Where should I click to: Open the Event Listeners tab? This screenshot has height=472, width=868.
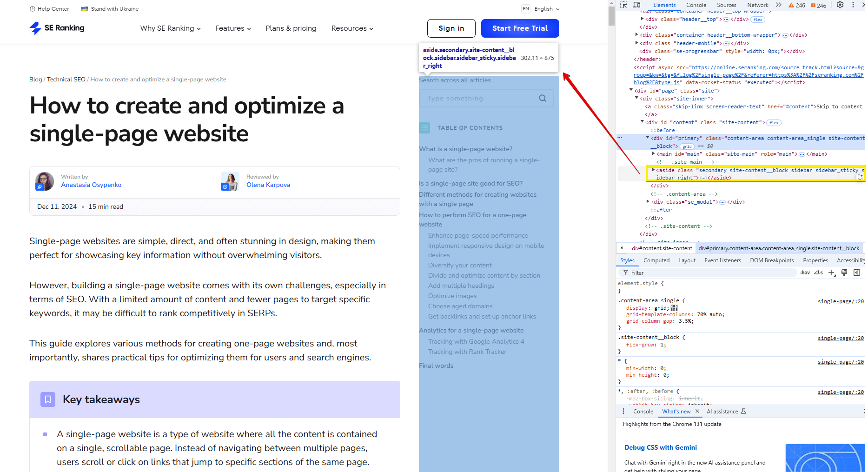coord(722,260)
